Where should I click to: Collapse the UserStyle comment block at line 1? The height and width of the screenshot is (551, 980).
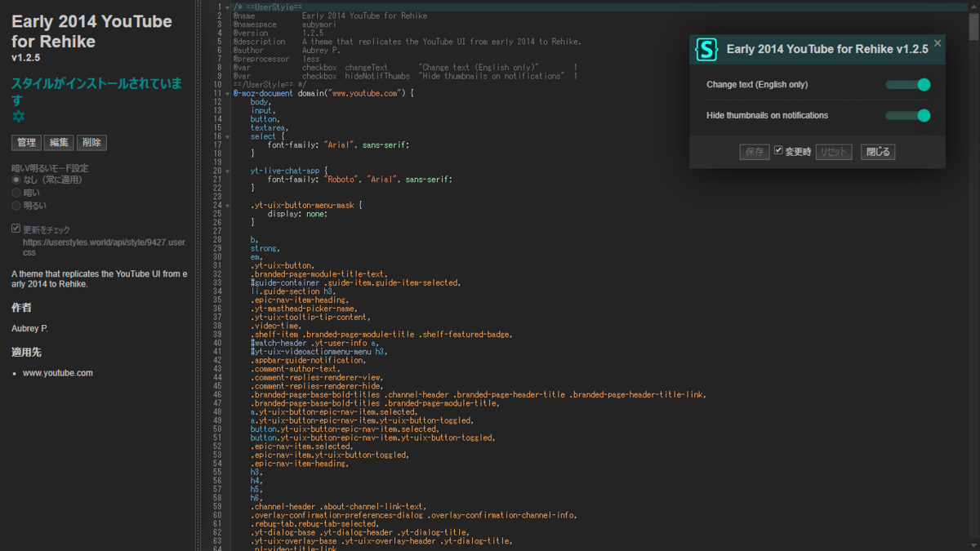pos(228,7)
